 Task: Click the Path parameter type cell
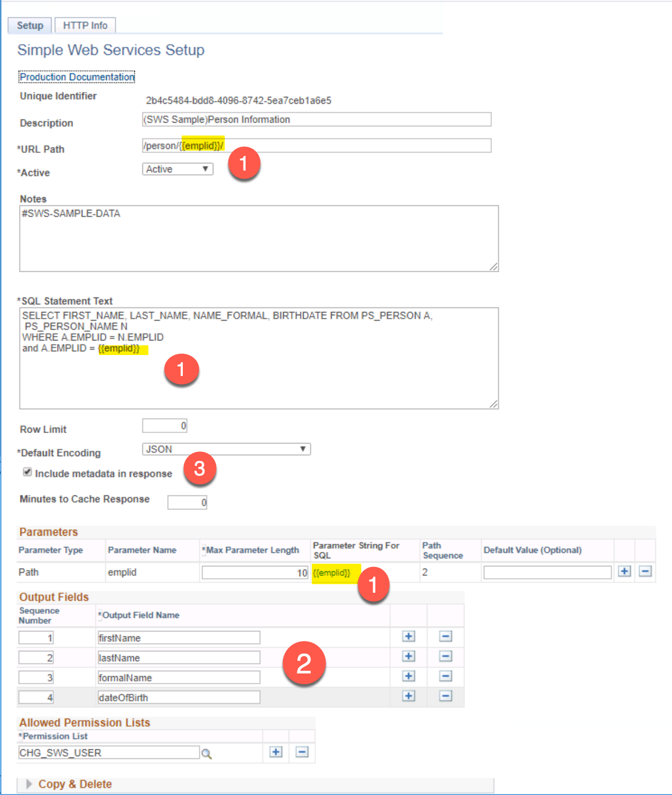point(28,572)
